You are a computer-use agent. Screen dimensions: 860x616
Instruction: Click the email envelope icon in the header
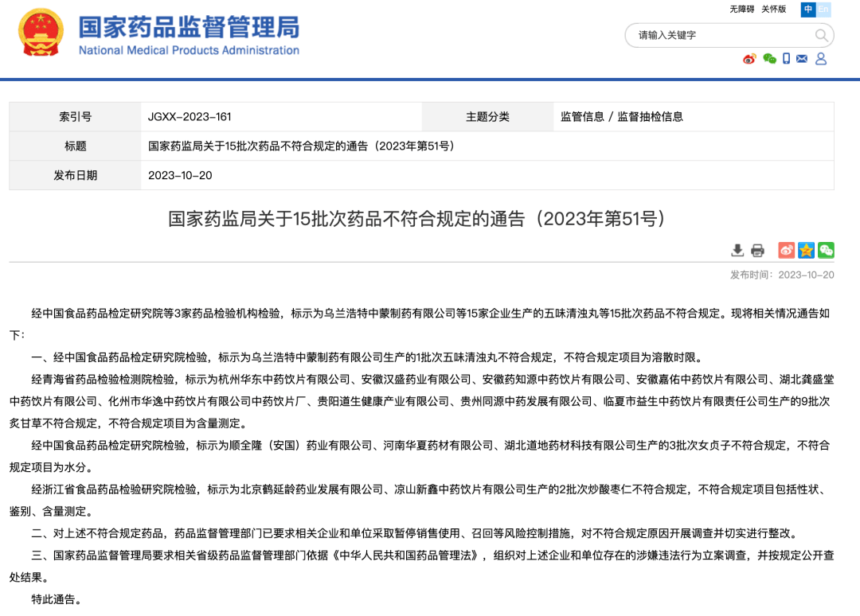coord(802,59)
